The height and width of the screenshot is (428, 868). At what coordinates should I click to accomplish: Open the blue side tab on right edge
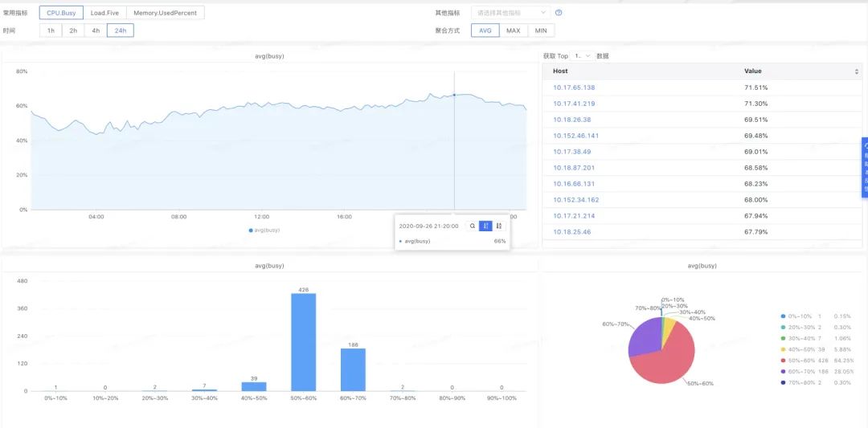click(x=864, y=167)
